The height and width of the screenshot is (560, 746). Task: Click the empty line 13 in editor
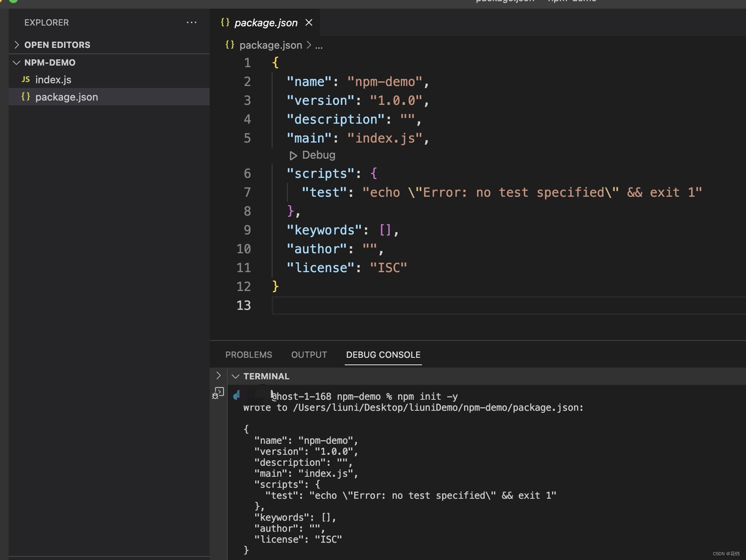point(508,306)
